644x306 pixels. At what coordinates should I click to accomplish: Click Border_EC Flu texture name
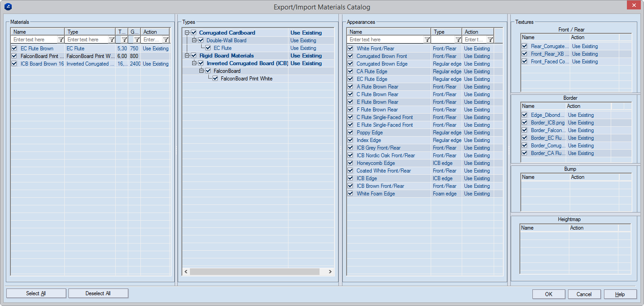coord(548,138)
